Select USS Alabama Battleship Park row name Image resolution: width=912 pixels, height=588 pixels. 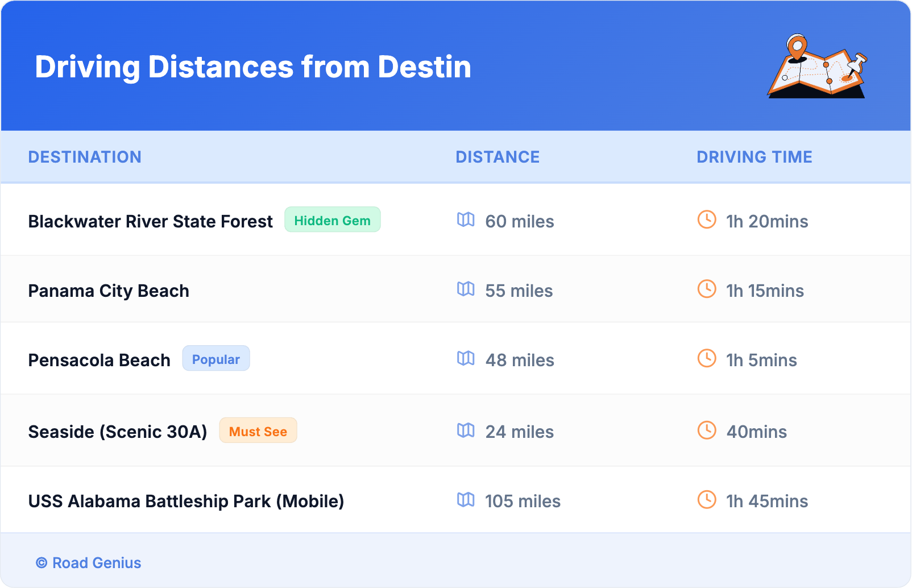pos(186,501)
